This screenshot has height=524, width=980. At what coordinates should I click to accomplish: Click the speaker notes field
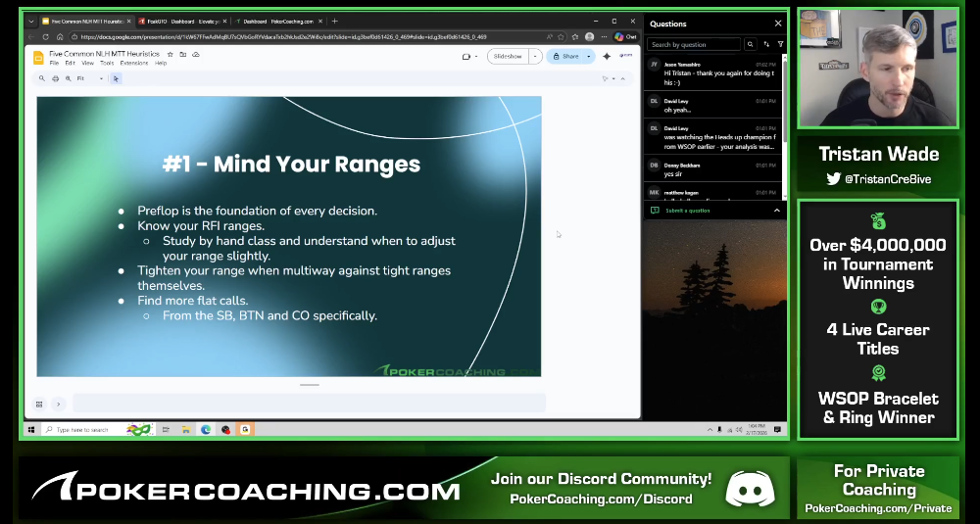pos(310,404)
